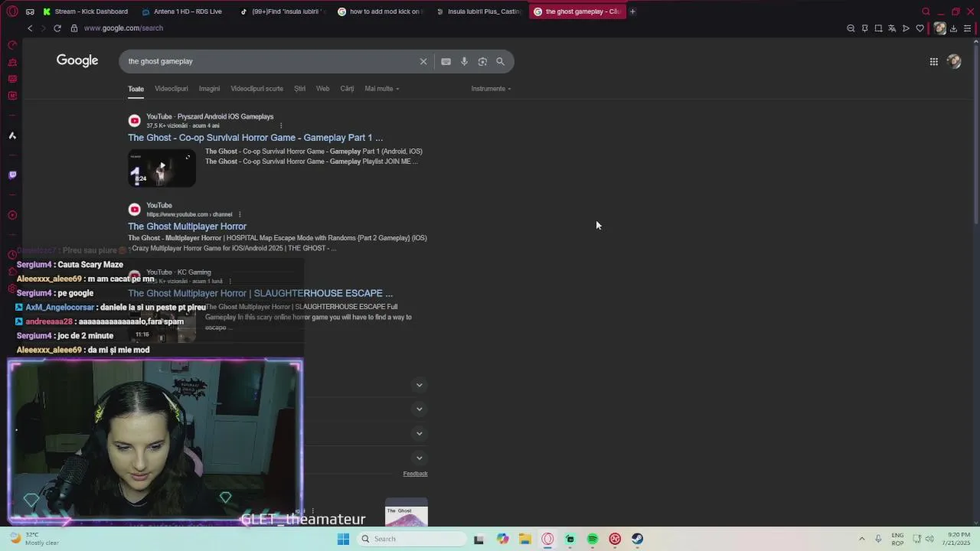The height and width of the screenshot is (551, 980).
Task: Select the 'Cărți' search filter
Action: tap(347, 89)
